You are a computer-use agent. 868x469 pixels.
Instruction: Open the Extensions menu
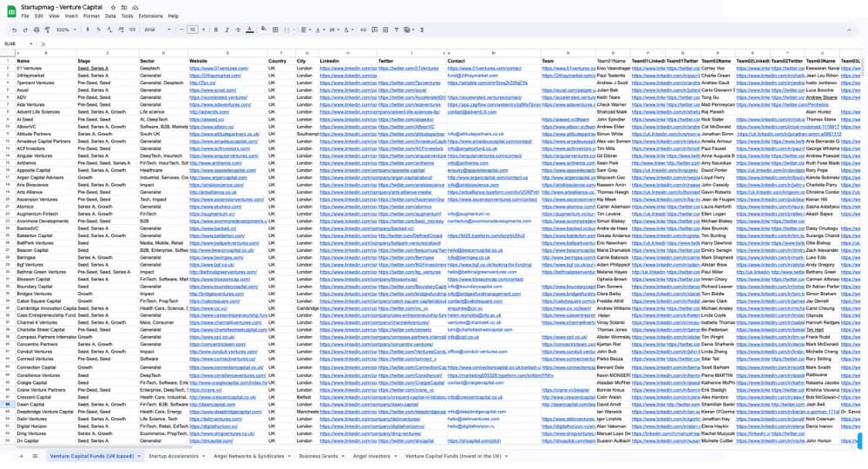coord(150,16)
